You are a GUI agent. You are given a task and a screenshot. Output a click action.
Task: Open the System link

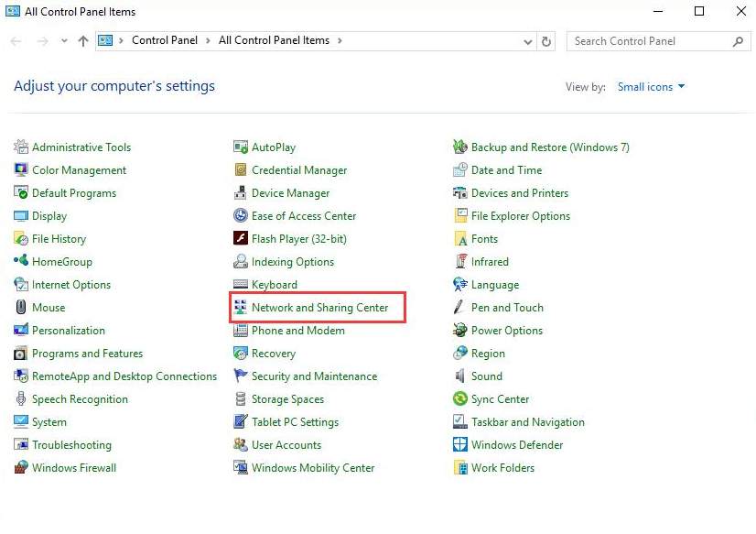point(49,422)
